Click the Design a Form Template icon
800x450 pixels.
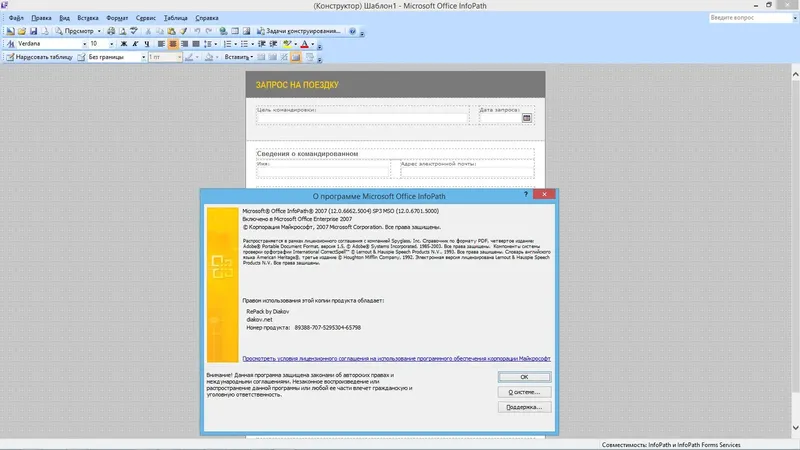(10, 31)
